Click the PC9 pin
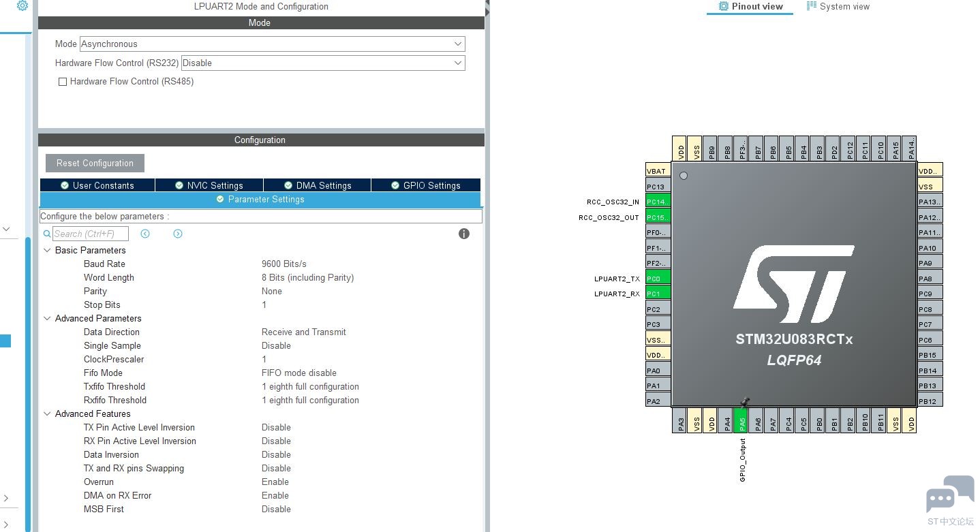 pos(930,294)
